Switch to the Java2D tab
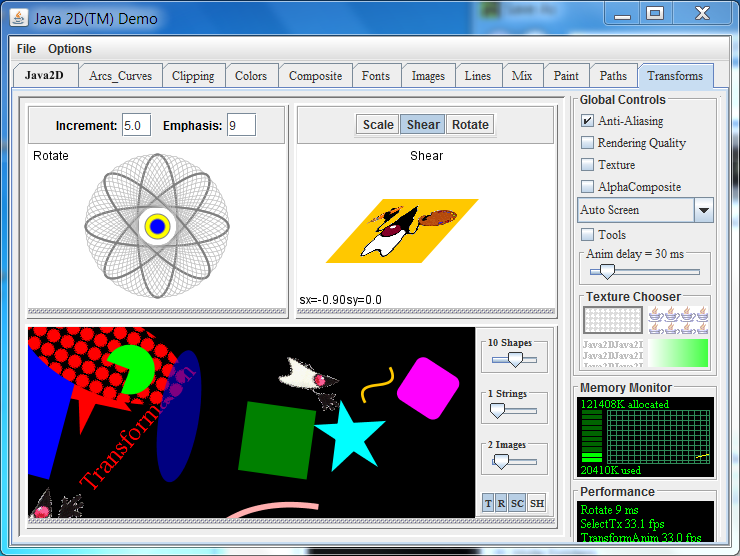The width and height of the screenshot is (740, 556). click(x=44, y=76)
